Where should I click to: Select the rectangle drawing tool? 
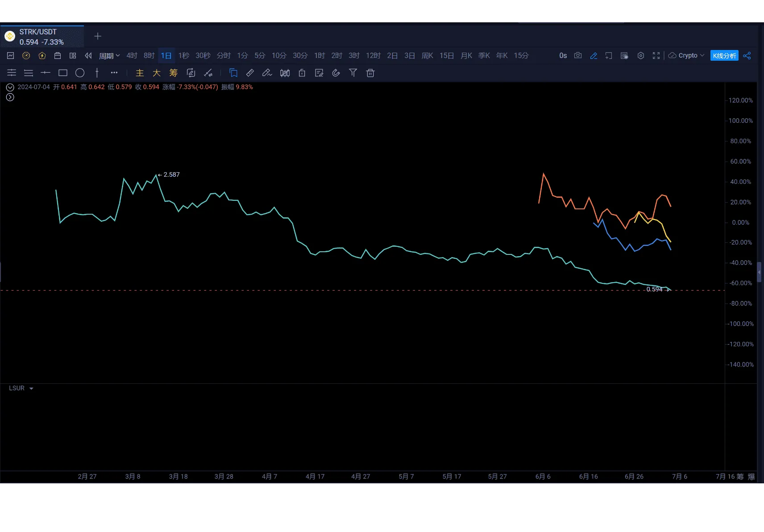63,73
